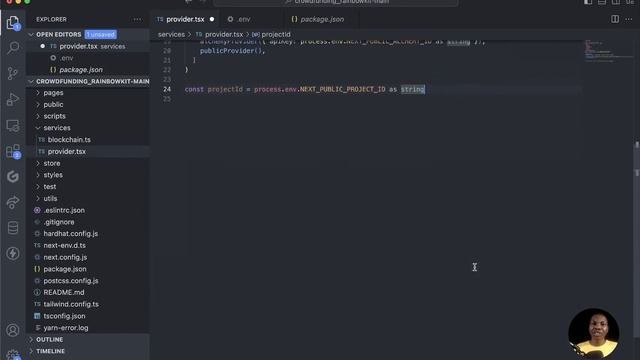Image resolution: width=640 pixels, height=360 pixels.
Task: Open next.config.js file
Action: 65,257
